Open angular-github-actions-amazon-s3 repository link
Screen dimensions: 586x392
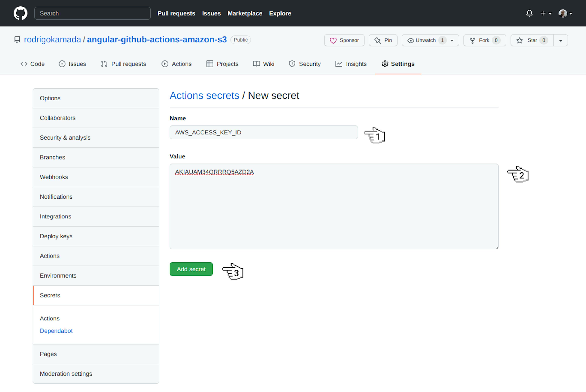coord(157,40)
